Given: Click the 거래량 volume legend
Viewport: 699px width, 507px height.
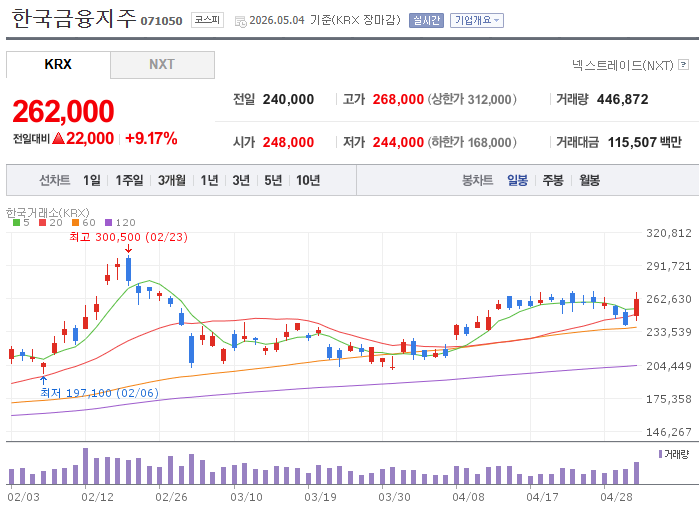Looking at the screenshot, I should [x=674, y=454].
